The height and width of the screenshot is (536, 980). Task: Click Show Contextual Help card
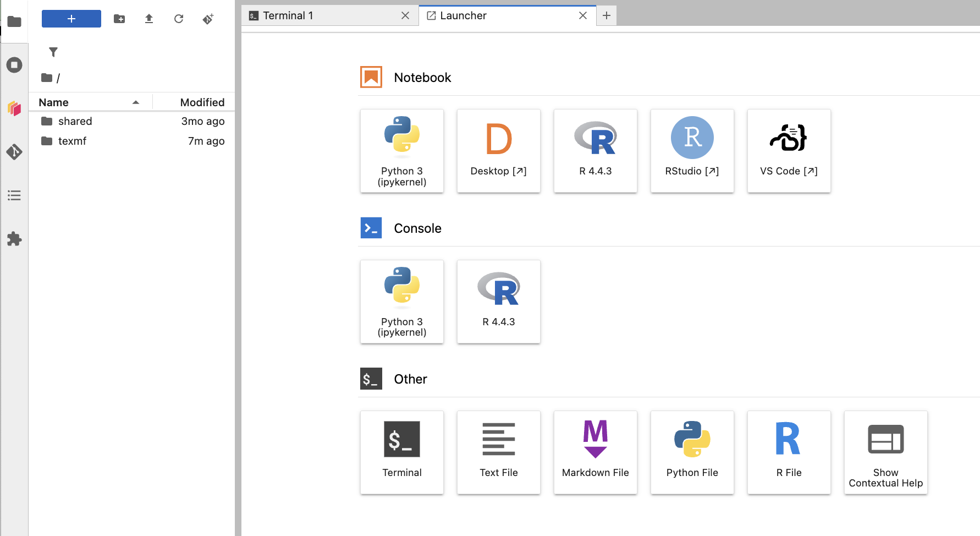click(886, 452)
